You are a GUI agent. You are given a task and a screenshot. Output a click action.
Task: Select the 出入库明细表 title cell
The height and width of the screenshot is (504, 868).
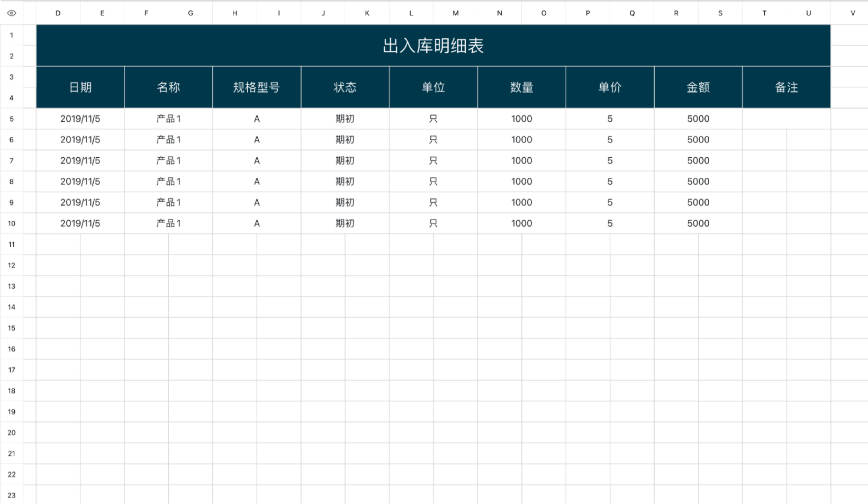coord(433,46)
